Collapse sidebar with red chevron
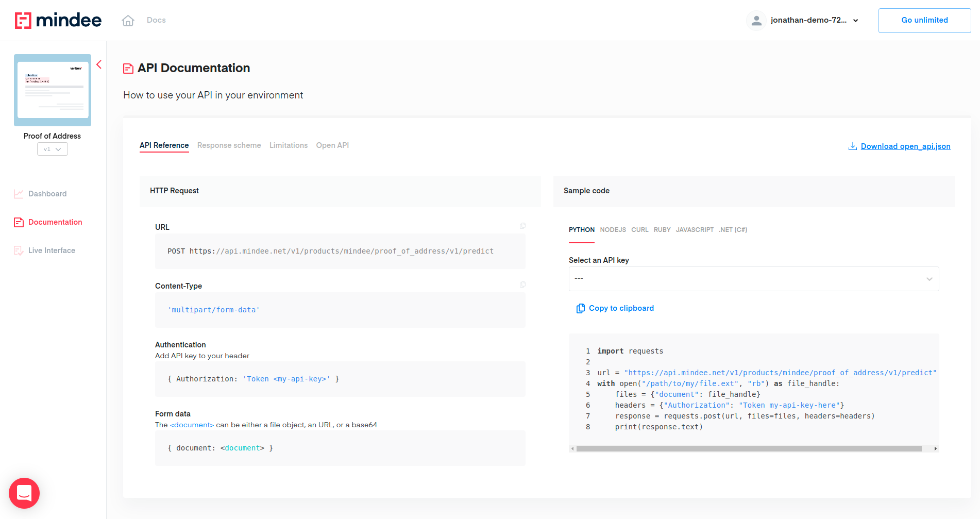This screenshot has height=519, width=980. [99, 64]
